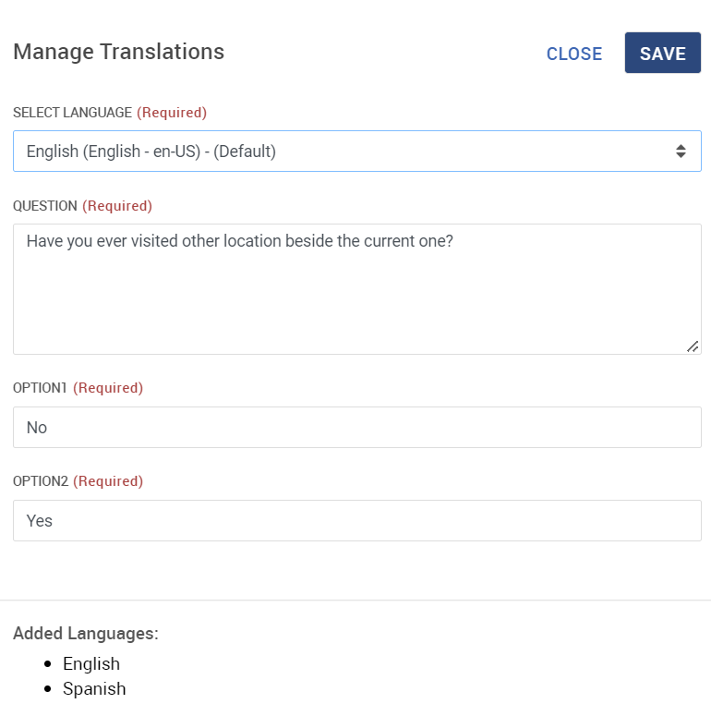Click the Added Languages heading

tap(86, 633)
